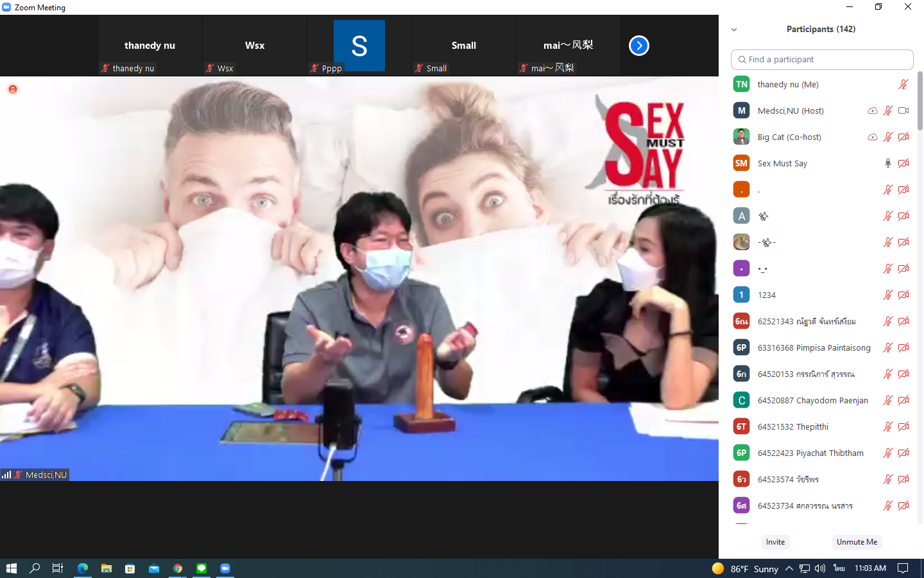Click video-off icon for 1234
Viewport: 924px width, 578px height.
[x=903, y=295]
